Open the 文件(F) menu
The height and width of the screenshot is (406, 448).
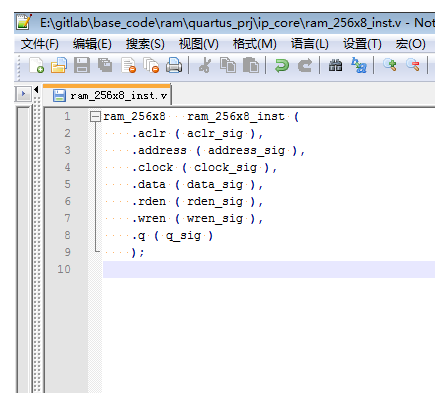(x=39, y=44)
